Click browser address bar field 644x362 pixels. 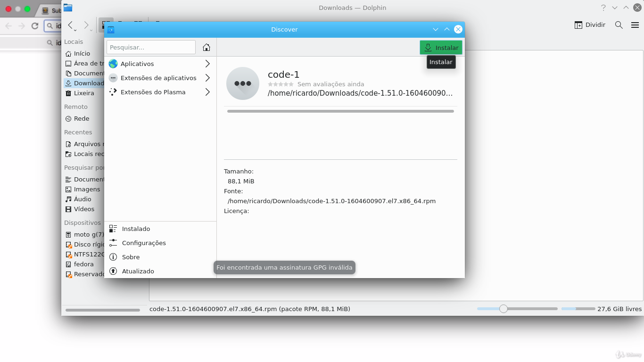point(53,26)
